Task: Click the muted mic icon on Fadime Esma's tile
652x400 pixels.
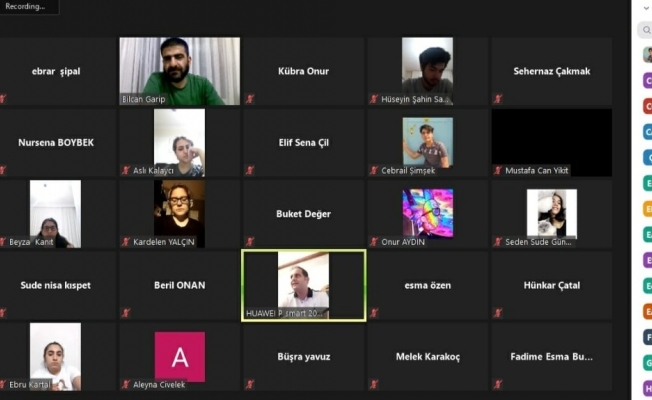Action: [497, 383]
